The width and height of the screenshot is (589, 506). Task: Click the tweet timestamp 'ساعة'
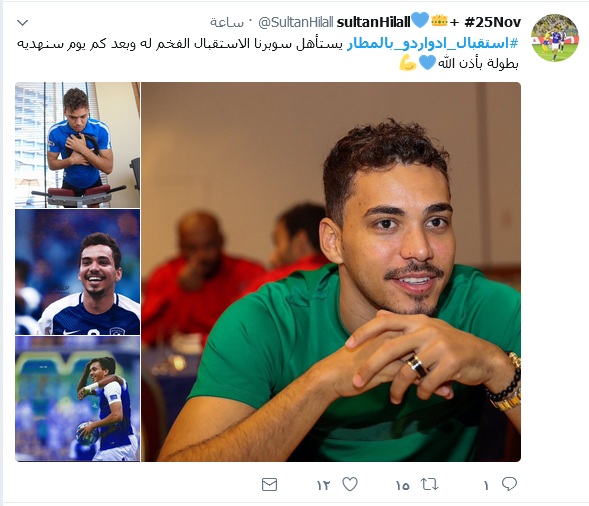tap(227, 23)
